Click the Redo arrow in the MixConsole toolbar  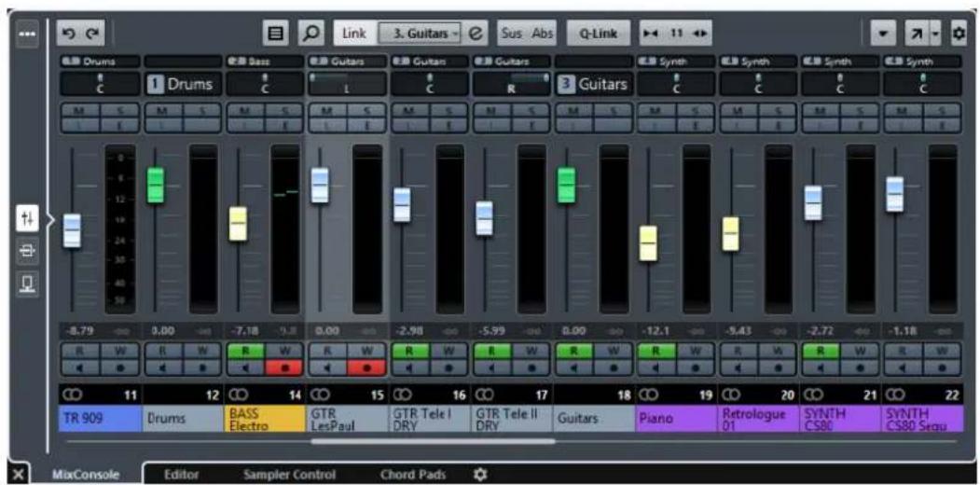92,35
